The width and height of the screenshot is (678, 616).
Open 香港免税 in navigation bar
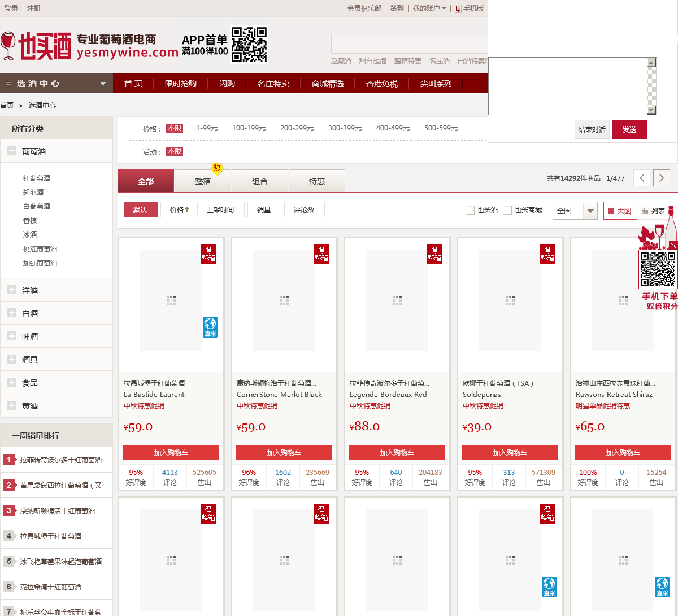382,84
